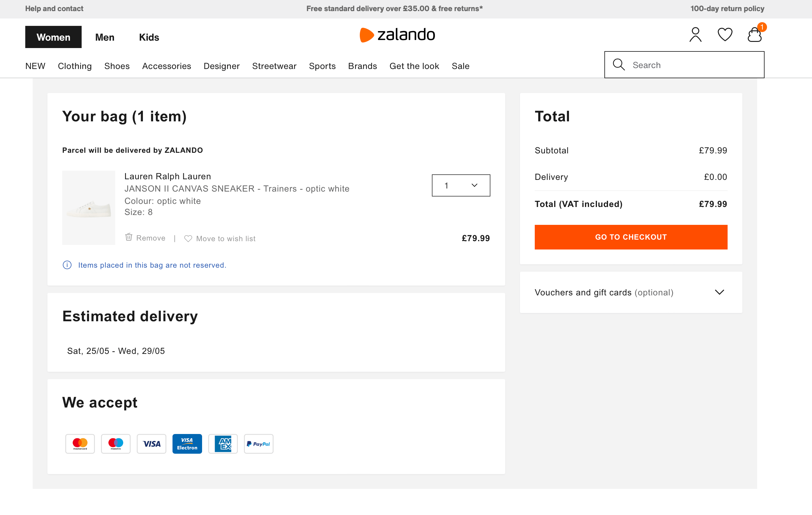Click the 'Colour: optic white' text

click(x=163, y=201)
